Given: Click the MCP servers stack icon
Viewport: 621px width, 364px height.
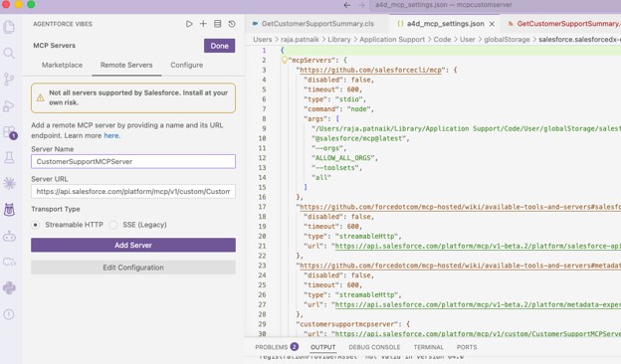Looking at the screenshot, I should [x=217, y=24].
